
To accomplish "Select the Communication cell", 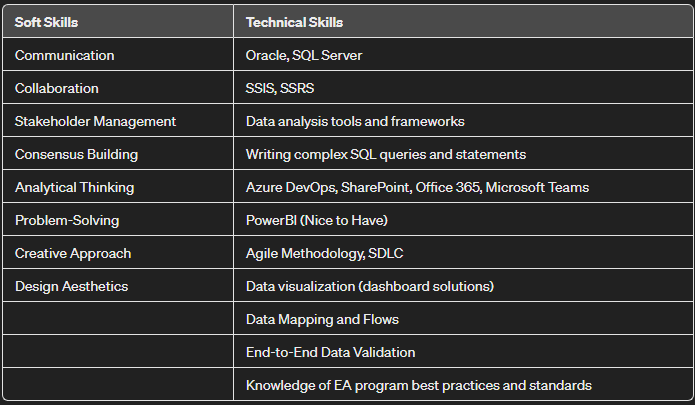I will click(118, 55).
